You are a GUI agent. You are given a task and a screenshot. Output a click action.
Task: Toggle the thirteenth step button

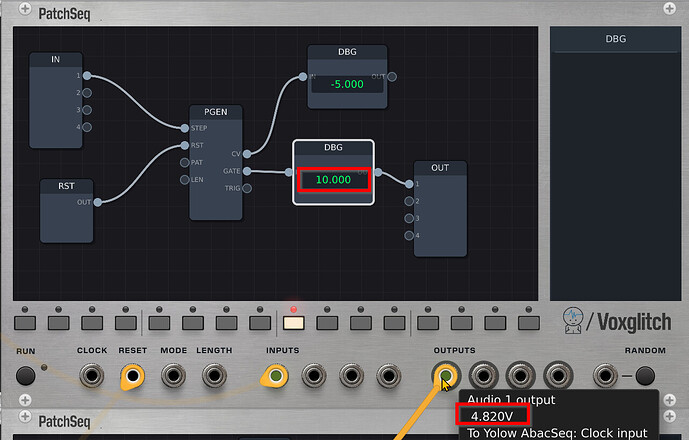point(428,323)
